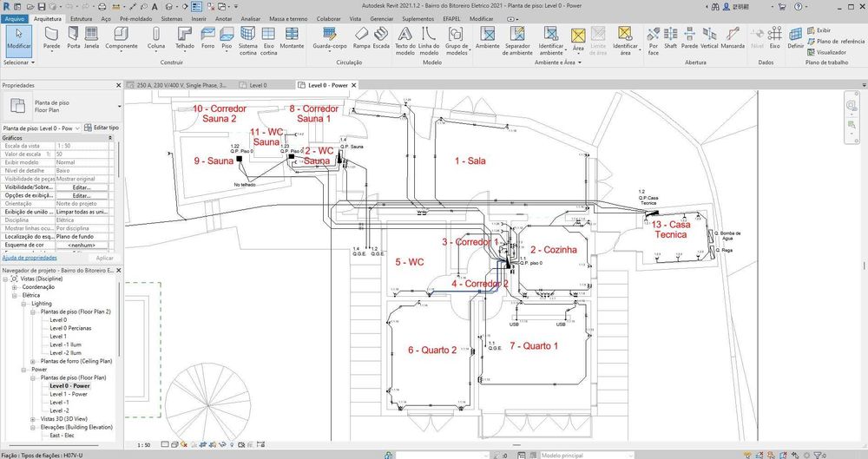The width and height of the screenshot is (868, 459).
Task: Close the Propriedades panel
Action: pos(118,86)
